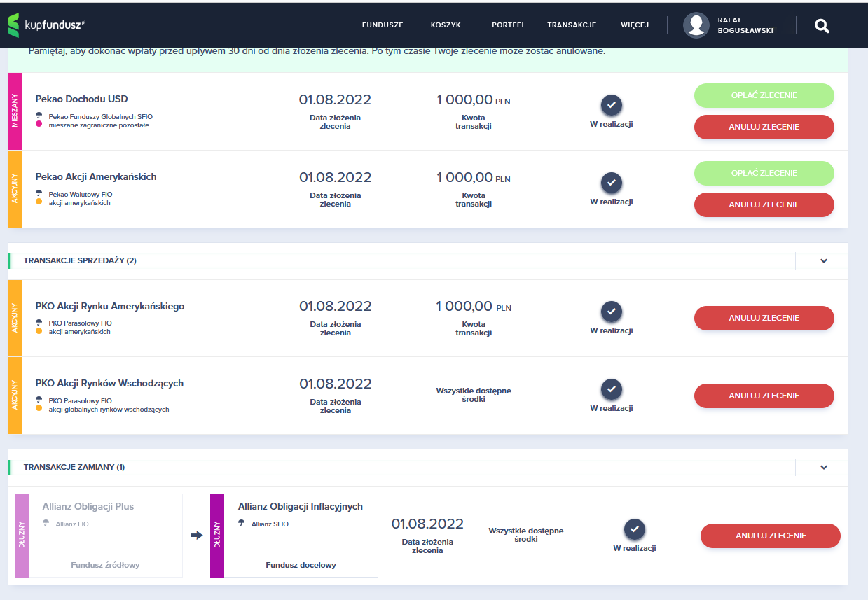Image resolution: width=868 pixels, height=600 pixels.
Task: Click the Transakcje sprzedaży (2) heading
Action: 80,260
